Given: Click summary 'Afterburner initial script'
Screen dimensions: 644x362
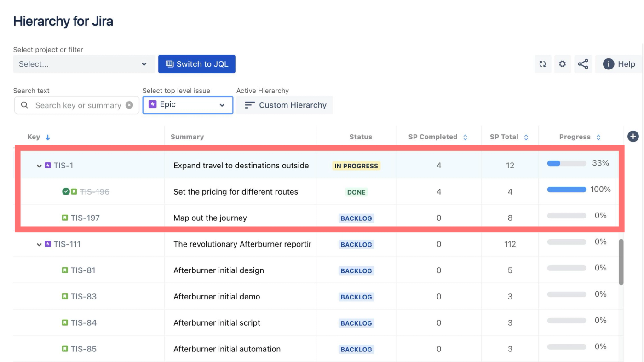Looking at the screenshot, I should 217,323.
